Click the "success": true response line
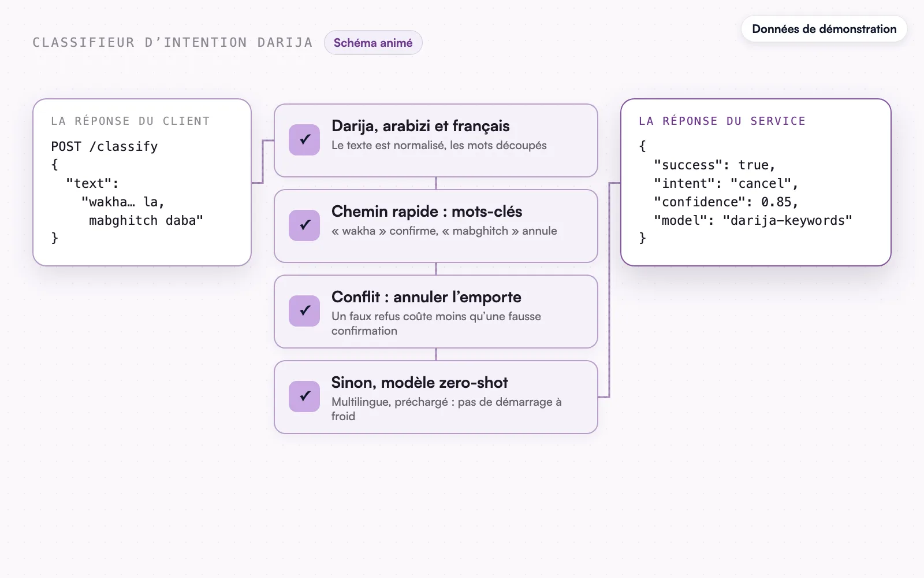 point(714,165)
